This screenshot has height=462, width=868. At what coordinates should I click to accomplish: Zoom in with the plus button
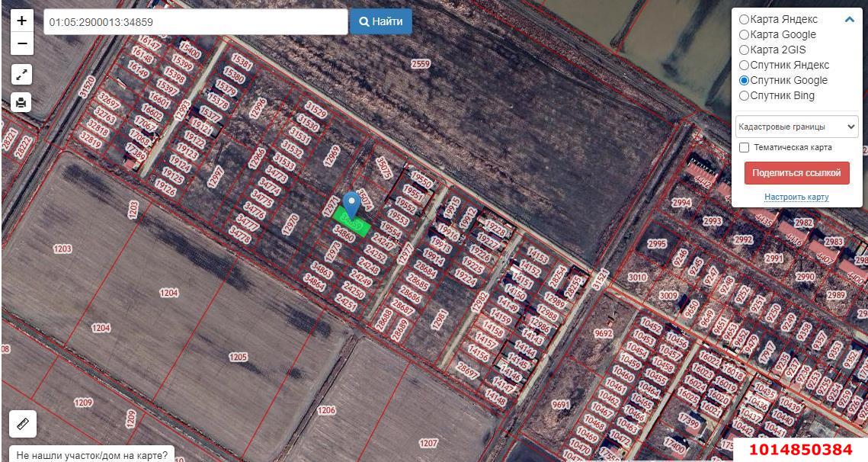(22, 21)
